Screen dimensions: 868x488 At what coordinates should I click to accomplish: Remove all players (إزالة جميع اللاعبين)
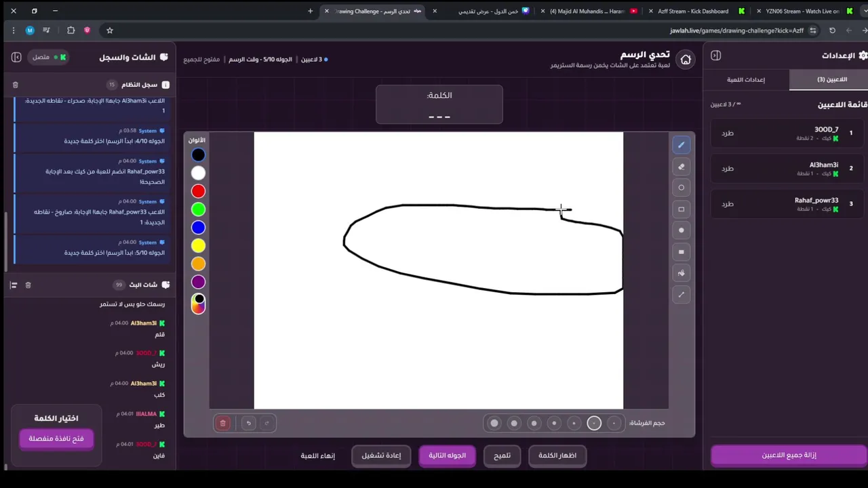click(789, 455)
